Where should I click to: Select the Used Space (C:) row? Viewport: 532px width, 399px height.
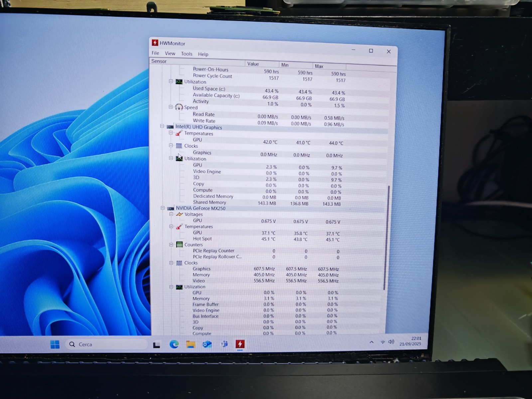269,90
